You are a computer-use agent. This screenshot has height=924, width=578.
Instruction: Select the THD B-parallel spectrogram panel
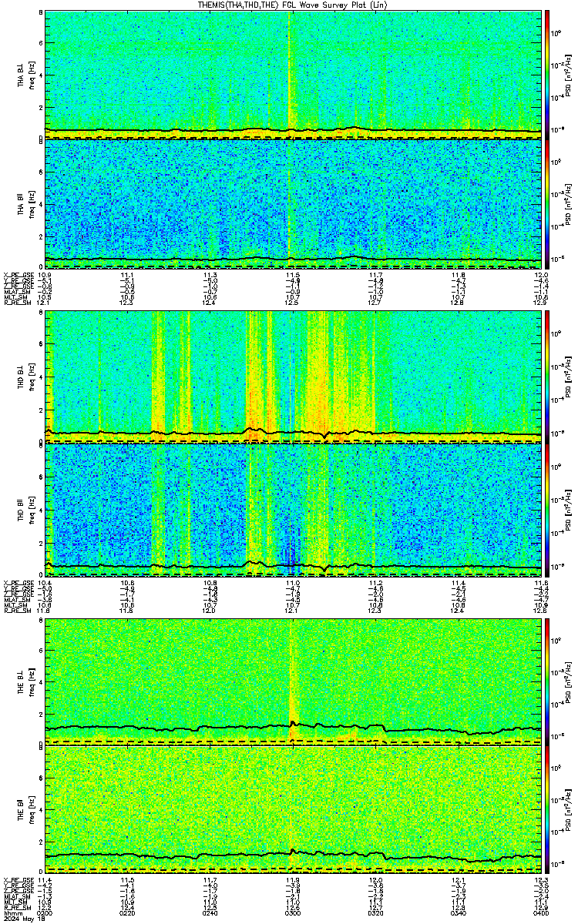(293, 510)
